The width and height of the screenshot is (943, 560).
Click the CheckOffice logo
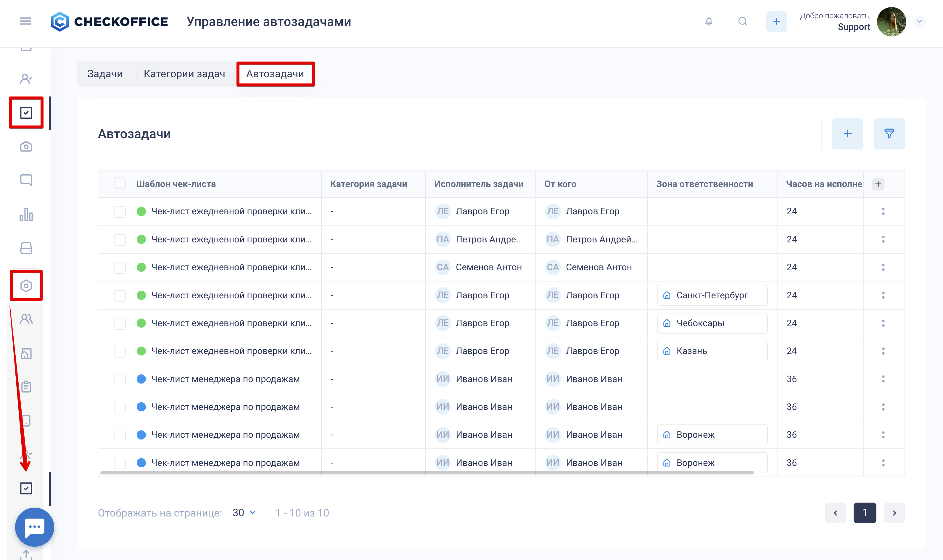(x=110, y=22)
